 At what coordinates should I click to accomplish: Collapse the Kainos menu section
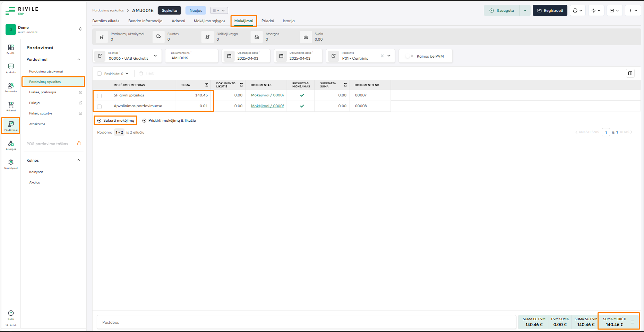pyautogui.click(x=79, y=160)
